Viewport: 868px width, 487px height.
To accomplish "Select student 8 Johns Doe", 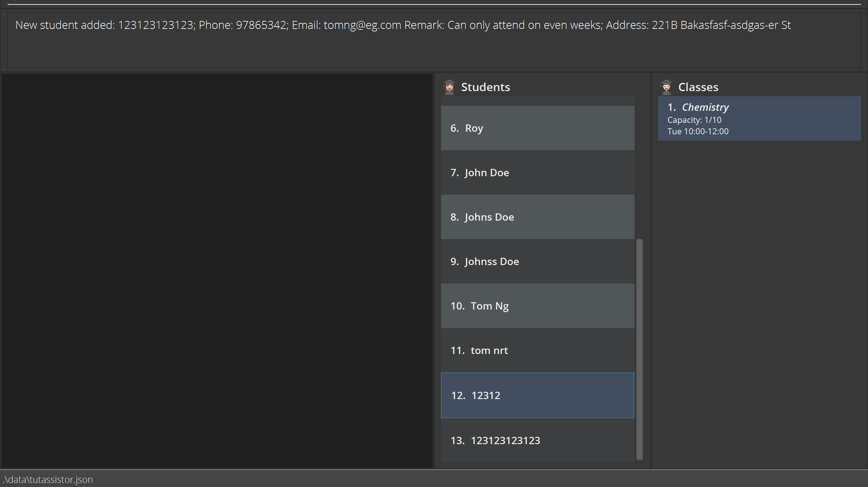I will (537, 217).
